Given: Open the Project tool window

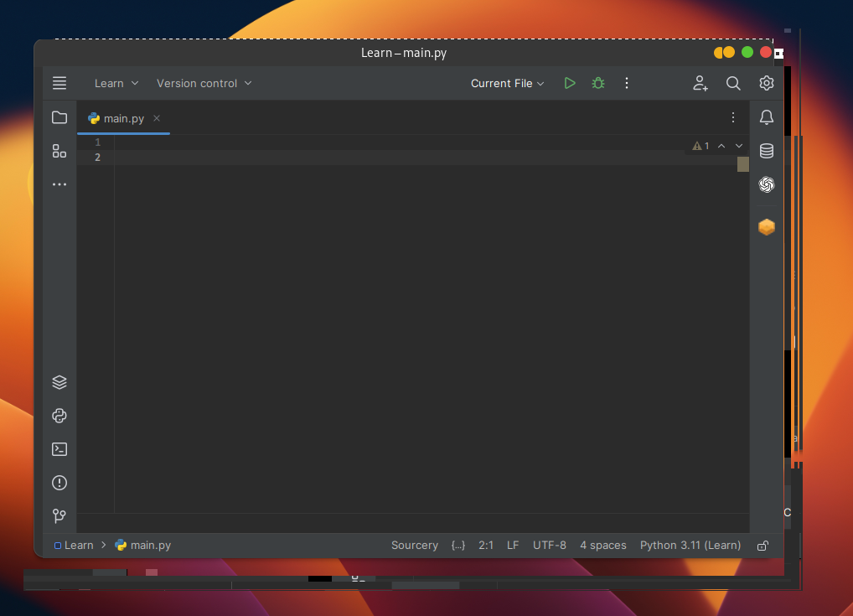Looking at the screenshot, I should click(x=59, y=117).
